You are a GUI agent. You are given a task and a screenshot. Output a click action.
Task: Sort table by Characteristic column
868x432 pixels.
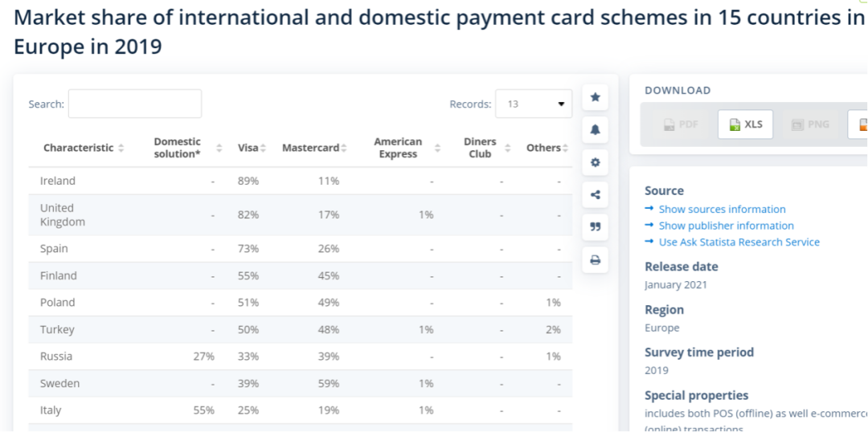pyautogui.click(x=84, y=148)
